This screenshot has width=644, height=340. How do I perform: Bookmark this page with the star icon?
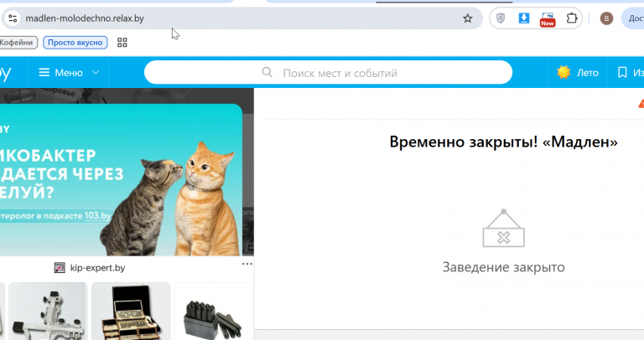click(467, 18)
